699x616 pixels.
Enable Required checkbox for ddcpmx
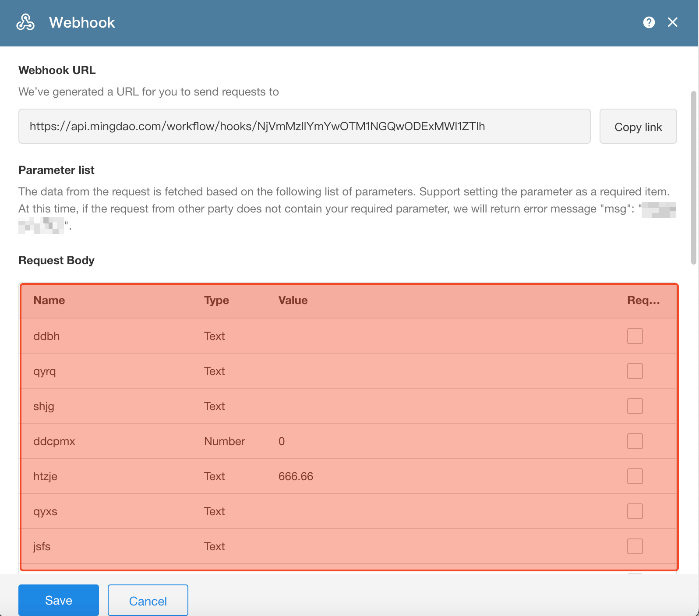[x=635, y=441]
